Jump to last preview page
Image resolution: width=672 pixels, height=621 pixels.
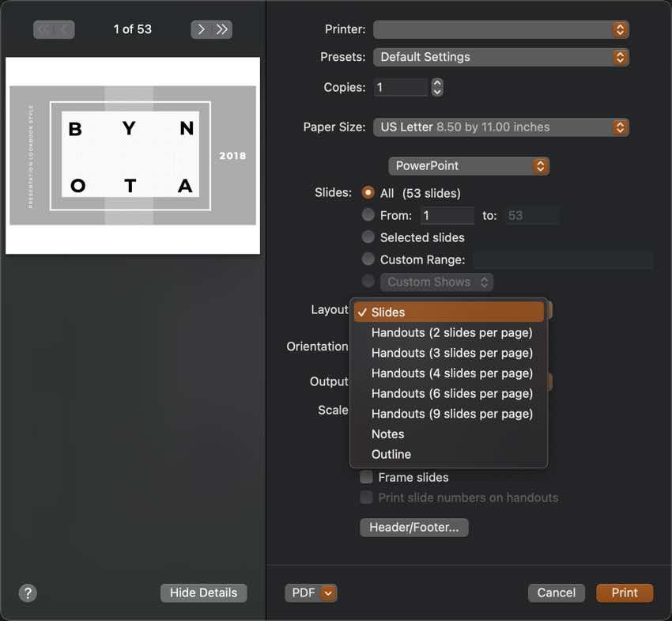tap(221, 29)
